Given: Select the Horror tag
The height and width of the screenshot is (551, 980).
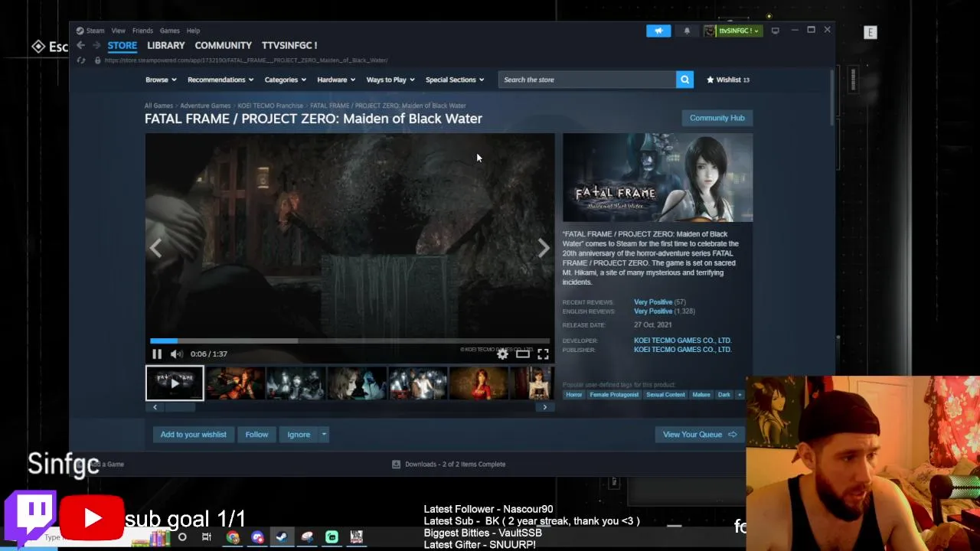Looking at the screenshot, I should [574, 395].
